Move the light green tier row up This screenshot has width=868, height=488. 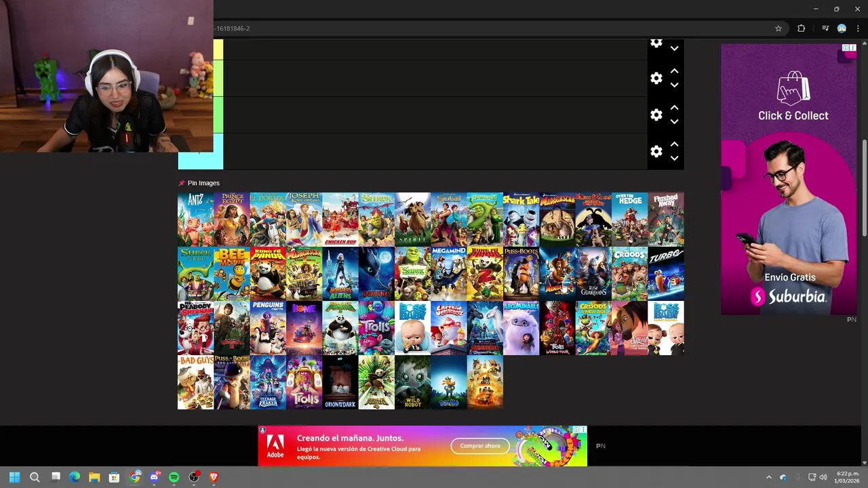(674, 71)
